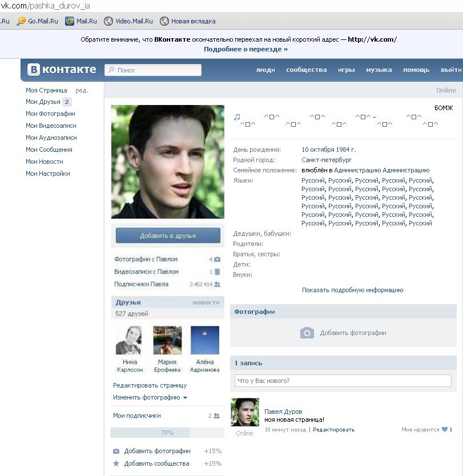Click the Что у Вас нового? post field
The width and height of the screenshot is (463, 476).
343,381
